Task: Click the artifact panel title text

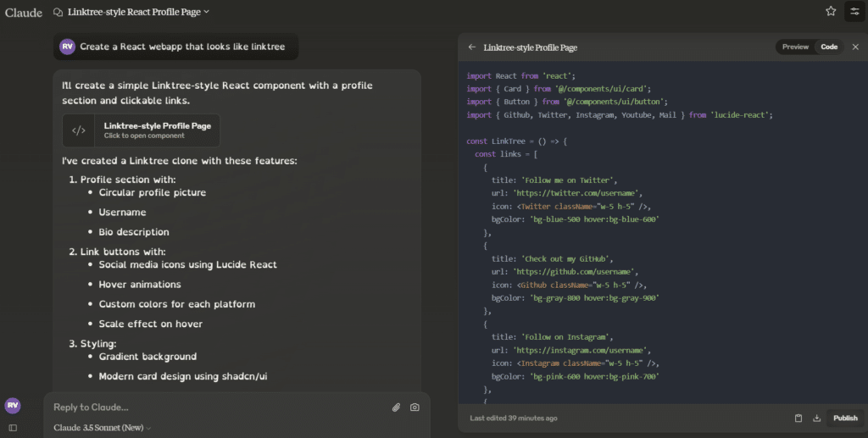Action: pyautogui.click(x=531, y=47)
